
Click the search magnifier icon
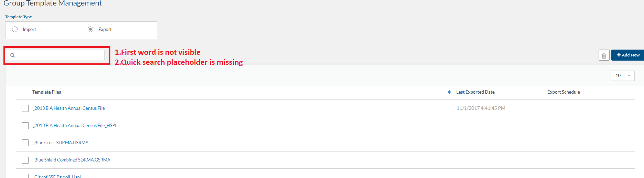[13, 55]
